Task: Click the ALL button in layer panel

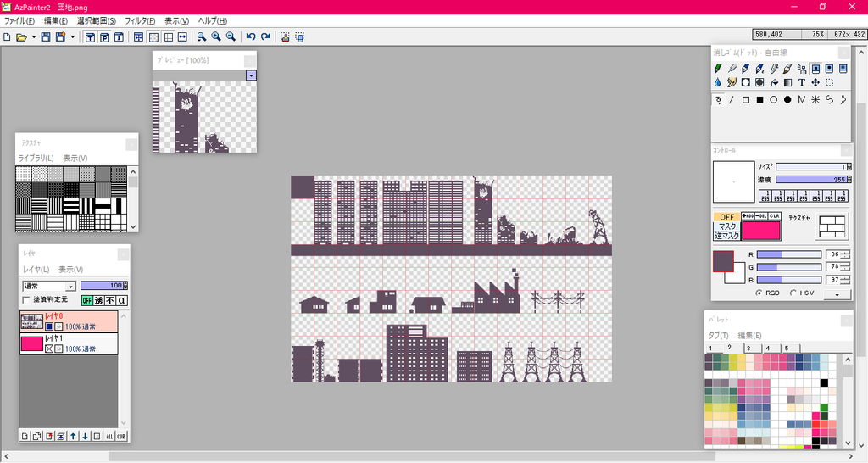Action: click(x=109, y=437)
